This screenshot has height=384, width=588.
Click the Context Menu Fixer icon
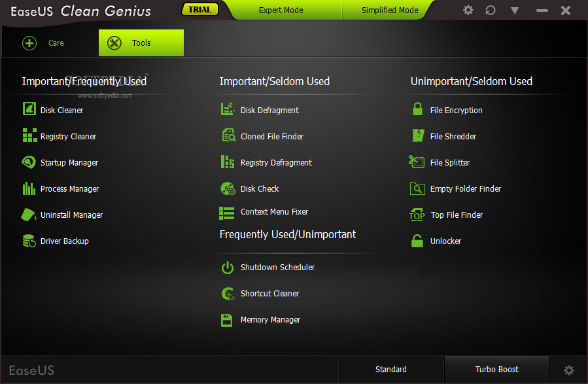click(226, 213)
